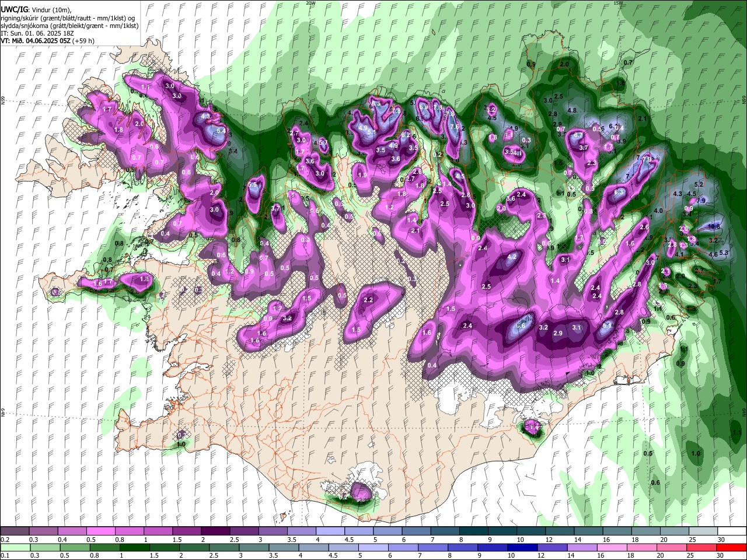
Task: Click the lavender swatch between 4 and 4.5, upper row
Action: pos(330,531)
